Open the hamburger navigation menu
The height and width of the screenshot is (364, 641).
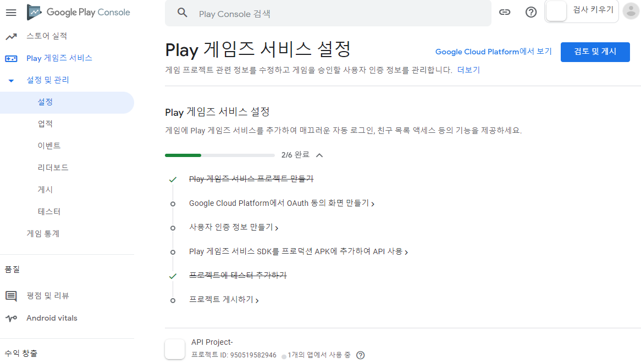point(11,13)
